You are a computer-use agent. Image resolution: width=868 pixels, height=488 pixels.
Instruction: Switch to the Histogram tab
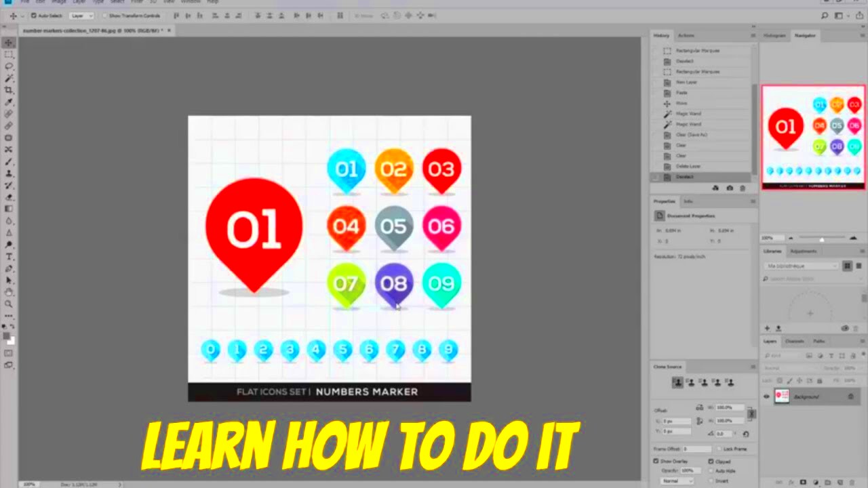click(x=774, y=35)
